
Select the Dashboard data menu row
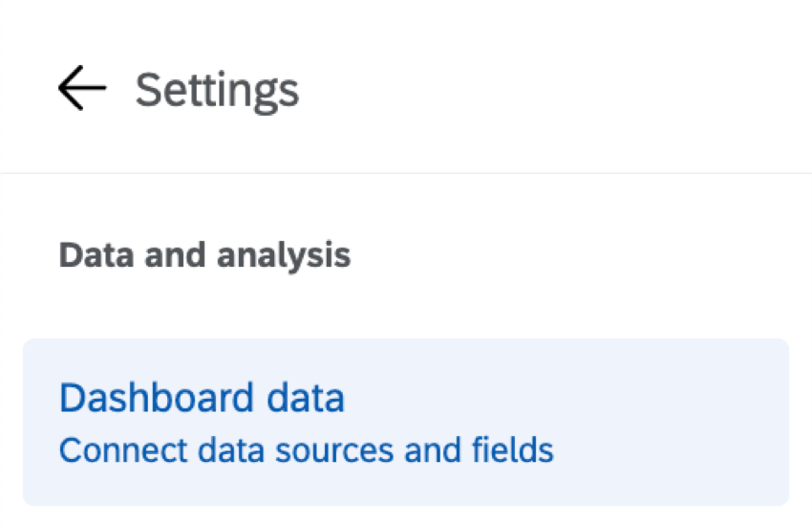(x=405, y=422)
